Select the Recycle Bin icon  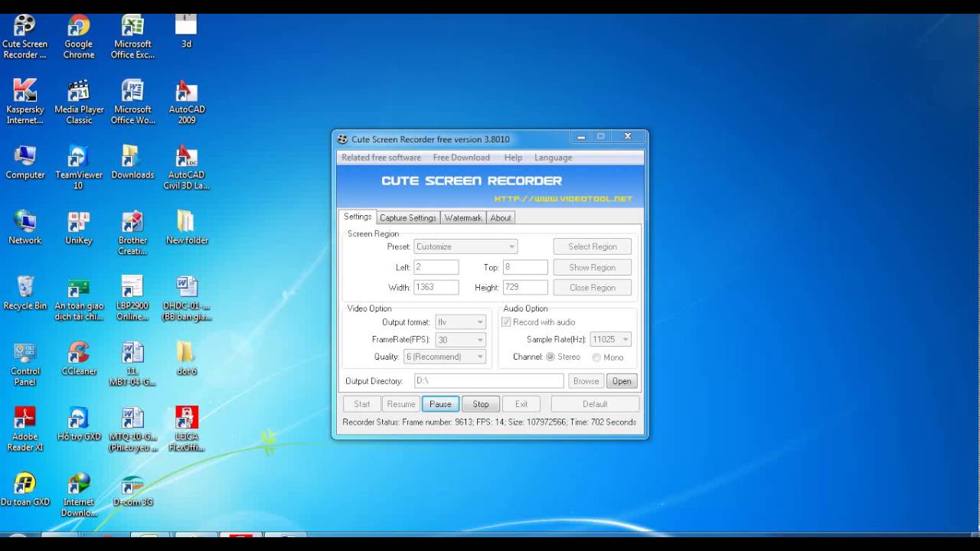[24, 293]
